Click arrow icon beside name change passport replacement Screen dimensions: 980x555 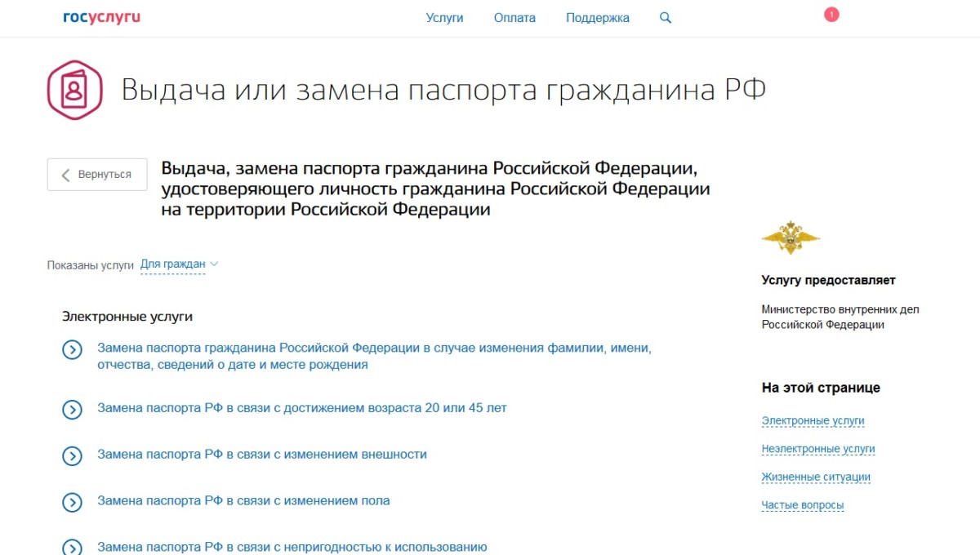click(73, 350)
